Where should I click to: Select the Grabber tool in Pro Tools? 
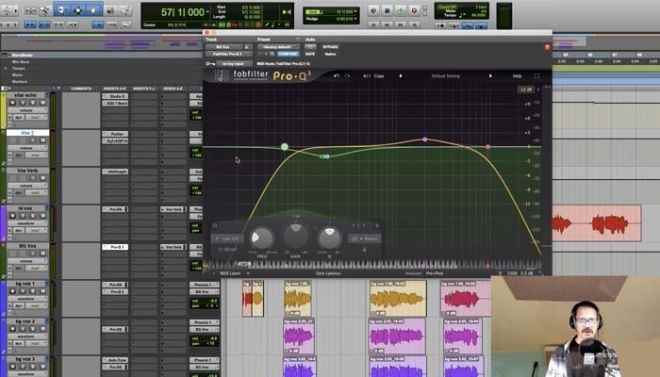93,11
